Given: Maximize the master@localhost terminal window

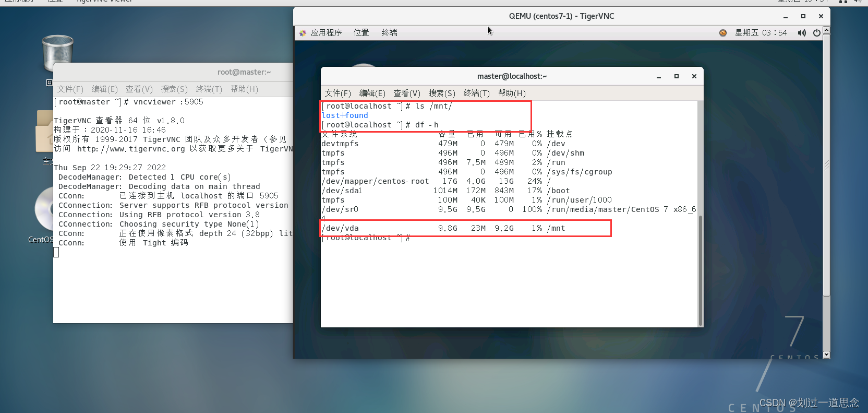Looking at the screenshot, I should [677, 76].
